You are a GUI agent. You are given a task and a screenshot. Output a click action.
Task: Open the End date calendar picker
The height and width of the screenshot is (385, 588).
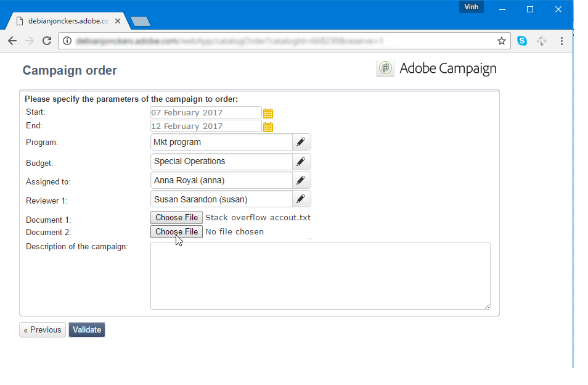click(267, 127)
